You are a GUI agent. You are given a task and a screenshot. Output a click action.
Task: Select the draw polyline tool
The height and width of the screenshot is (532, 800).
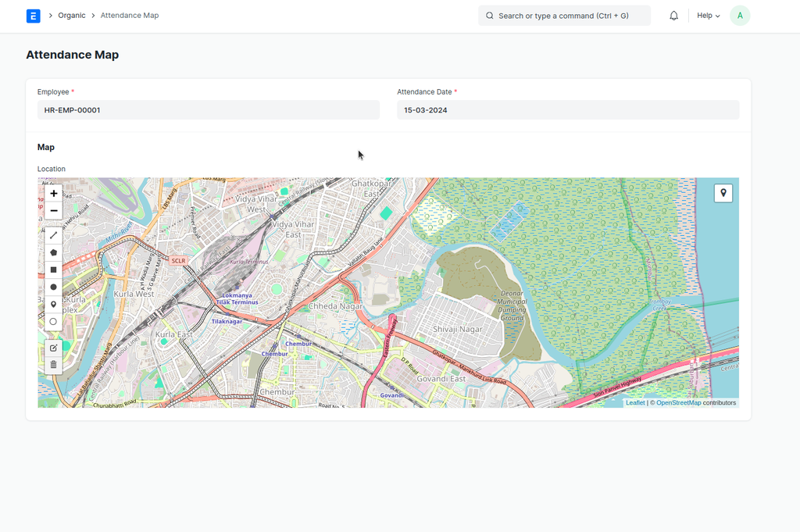pos(53,235)
